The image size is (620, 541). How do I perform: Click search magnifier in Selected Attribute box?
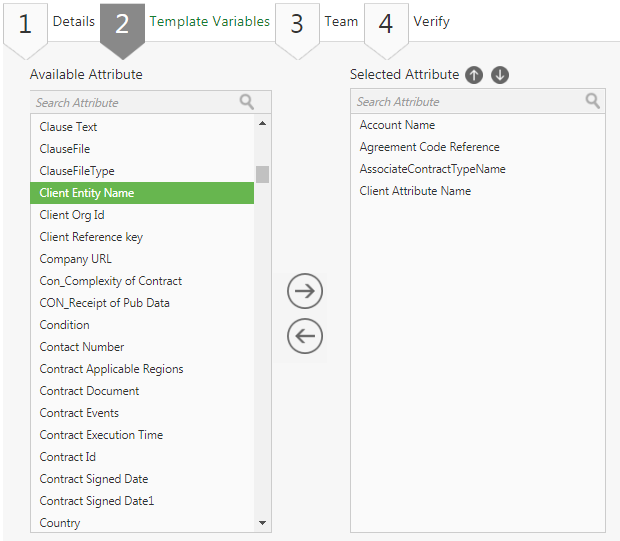tap(592, 101)
